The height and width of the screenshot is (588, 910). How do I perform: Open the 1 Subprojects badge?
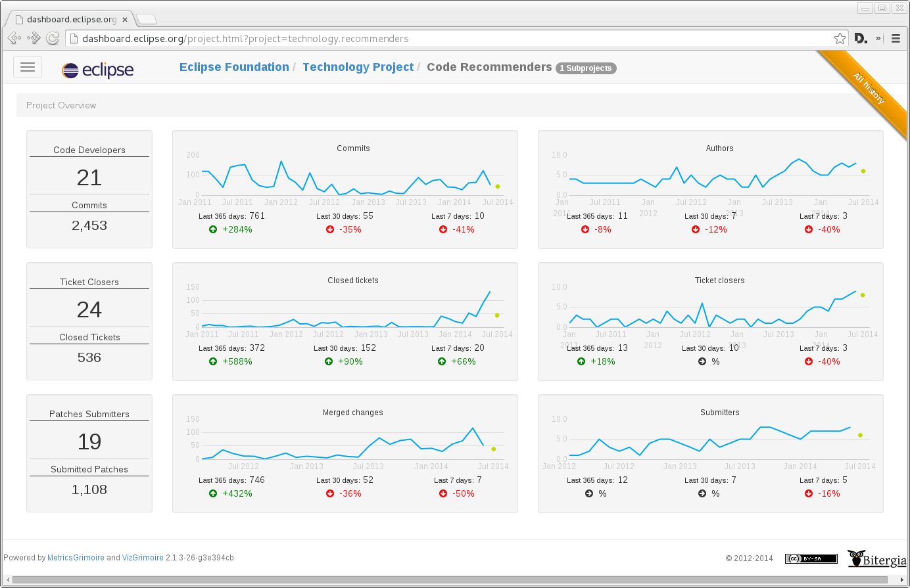click(x=586, y=68)
